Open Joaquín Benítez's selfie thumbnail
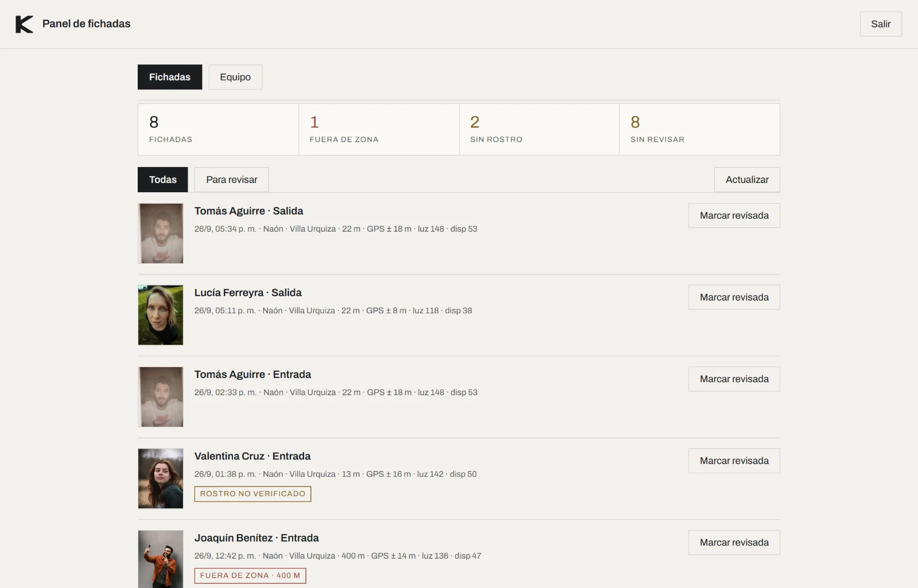 click(x=161, y=559)
